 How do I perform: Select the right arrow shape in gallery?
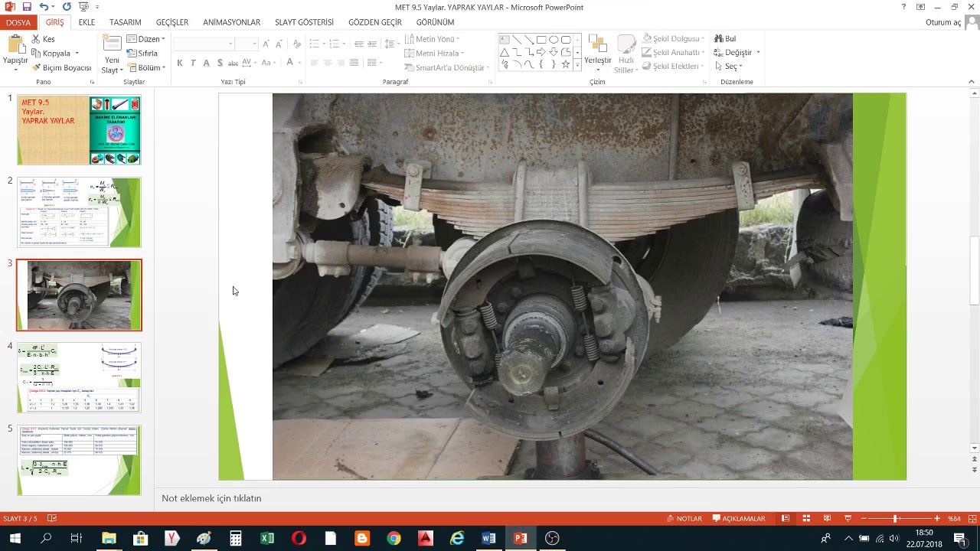click(x=541, y=52)
